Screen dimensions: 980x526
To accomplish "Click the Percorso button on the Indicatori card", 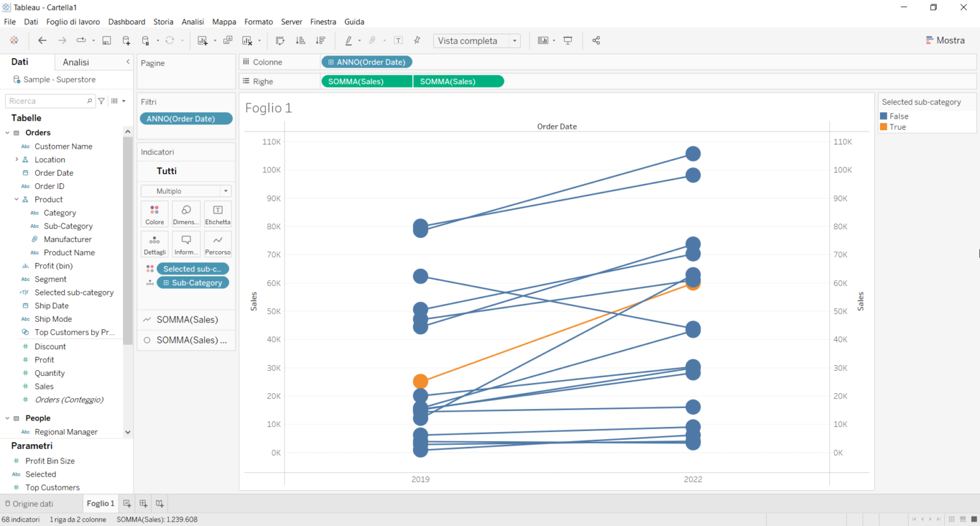I will tap(217, 243).
